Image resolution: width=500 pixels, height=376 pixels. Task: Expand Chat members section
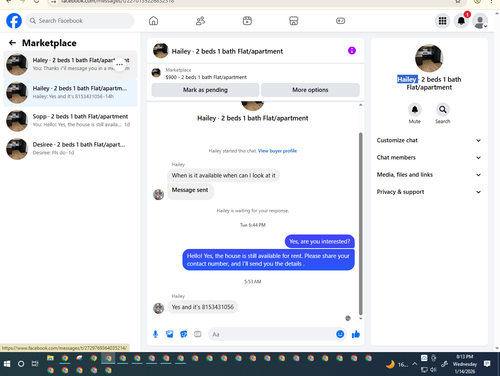point(429,158)
